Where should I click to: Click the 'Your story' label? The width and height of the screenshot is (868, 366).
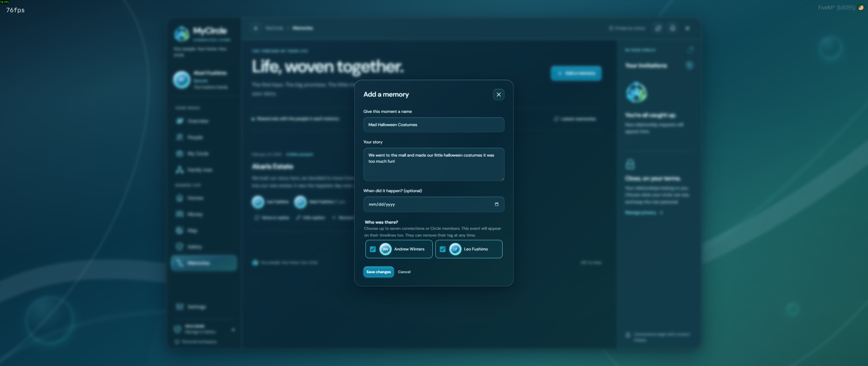coord(373,142)
